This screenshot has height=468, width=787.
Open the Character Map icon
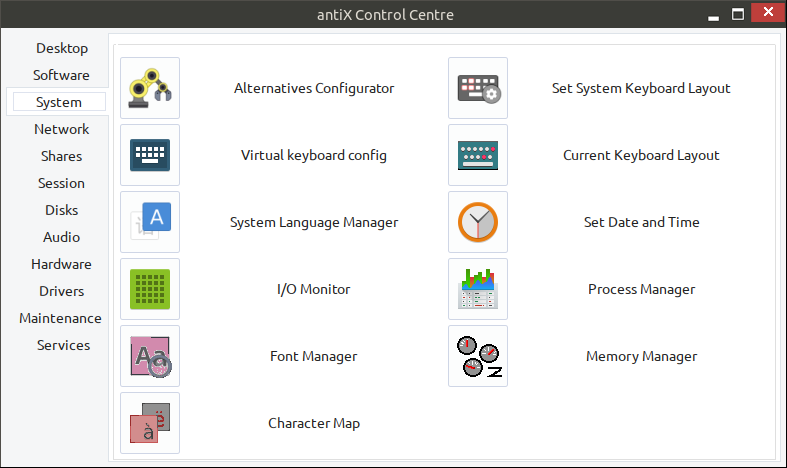tap(150, 423)
